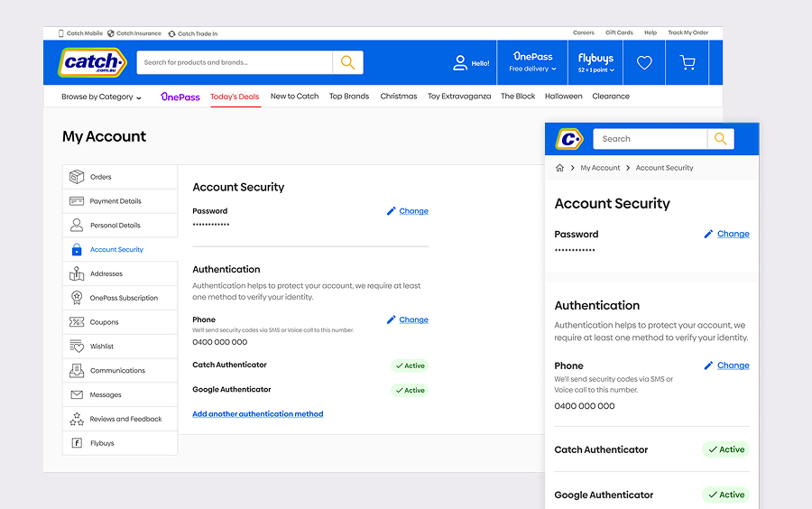Click the pencil icon beside mobile Password Change

coord(708,234)
